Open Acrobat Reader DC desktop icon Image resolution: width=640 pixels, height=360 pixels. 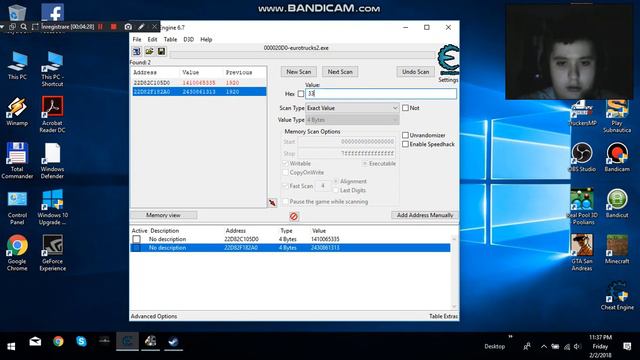(x=52, y=115)
